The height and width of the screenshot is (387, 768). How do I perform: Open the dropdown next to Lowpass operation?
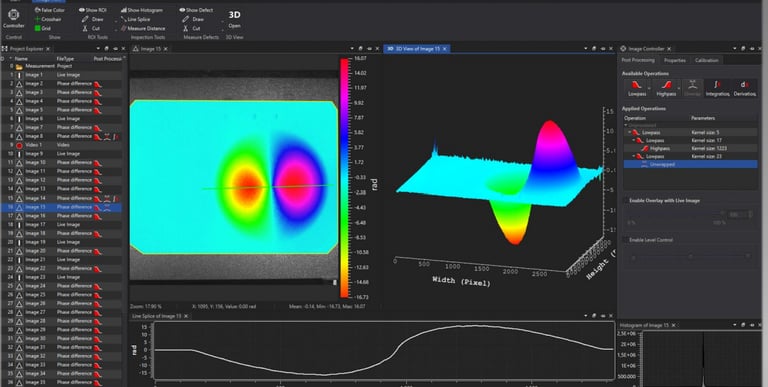(650, 89)
